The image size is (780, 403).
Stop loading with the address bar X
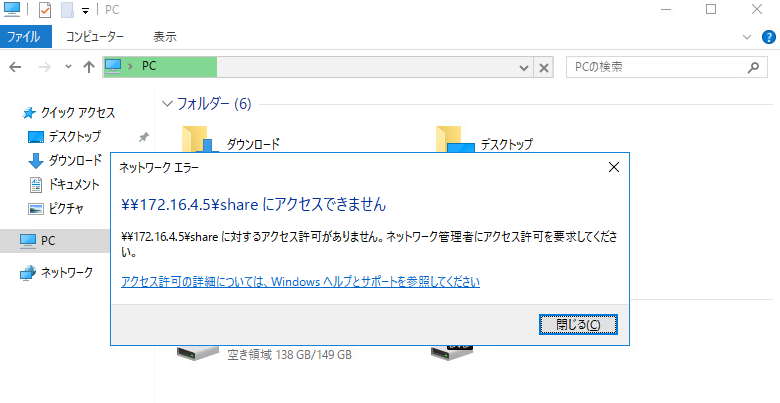coord(544,68)
